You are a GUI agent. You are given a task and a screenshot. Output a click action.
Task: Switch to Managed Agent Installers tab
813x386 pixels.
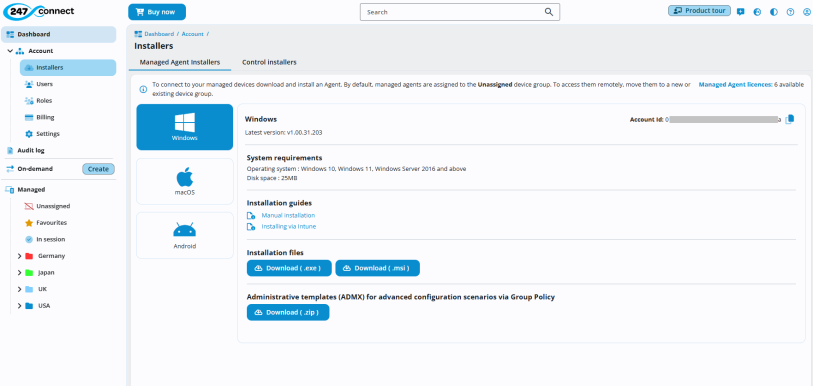point(180,62)
